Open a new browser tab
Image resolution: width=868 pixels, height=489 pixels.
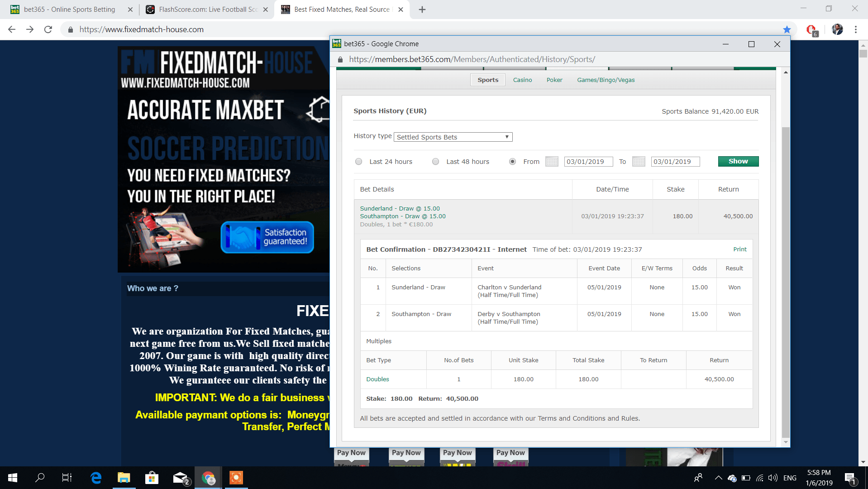[x=422, y=10]
